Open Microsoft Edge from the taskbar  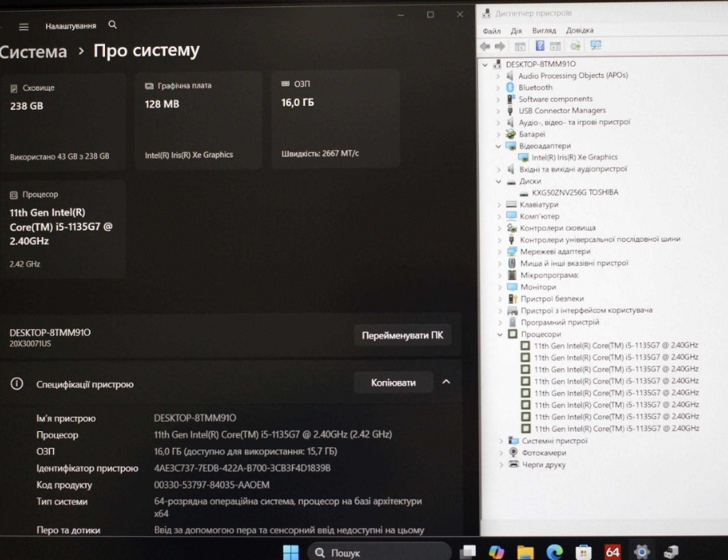pyautogui.click(x=555, y=551)
